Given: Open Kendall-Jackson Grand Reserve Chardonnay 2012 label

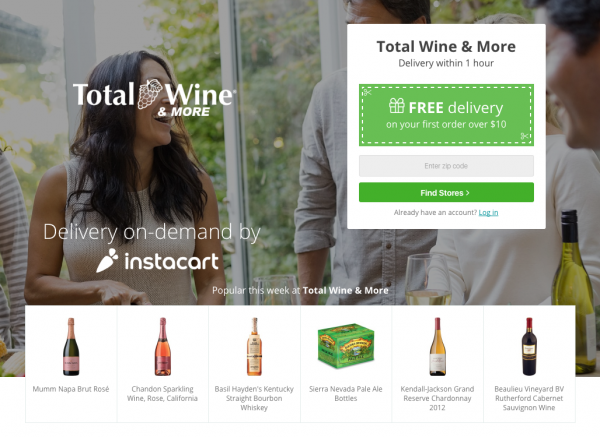Looking at the screenshot, I should [x=437, y=398].
